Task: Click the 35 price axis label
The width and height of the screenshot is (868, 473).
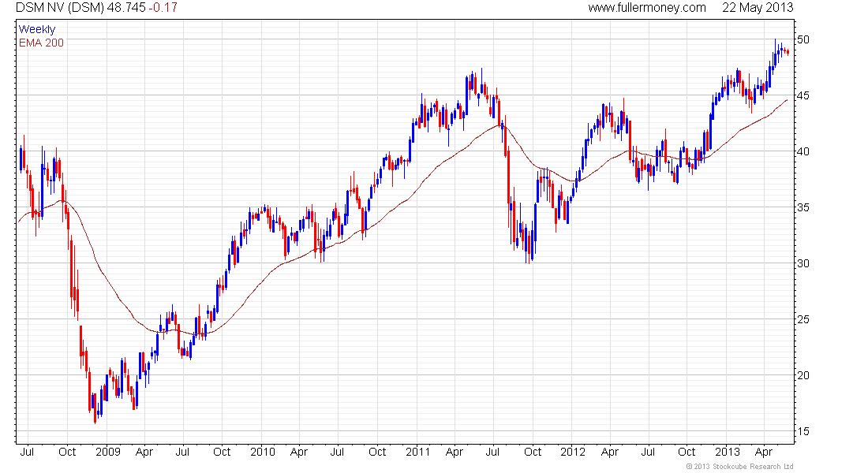Action: [x=803, y=207]
